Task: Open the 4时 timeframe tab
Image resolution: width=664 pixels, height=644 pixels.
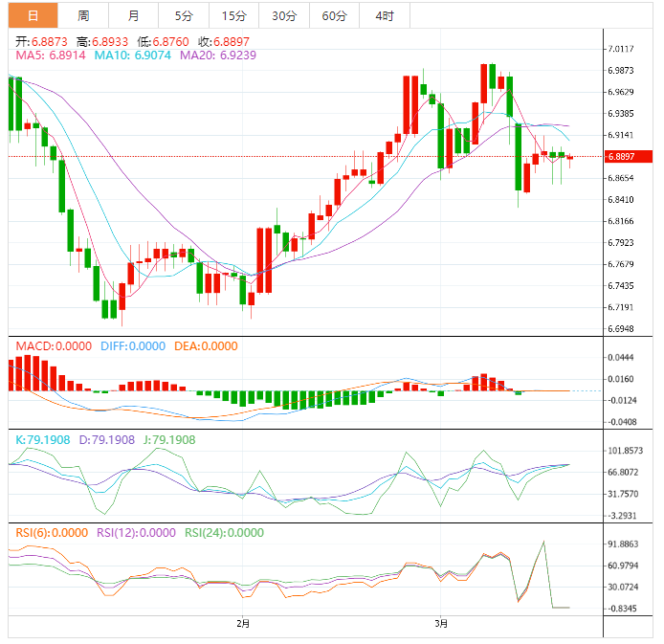Action: click(x=385, y=15)
